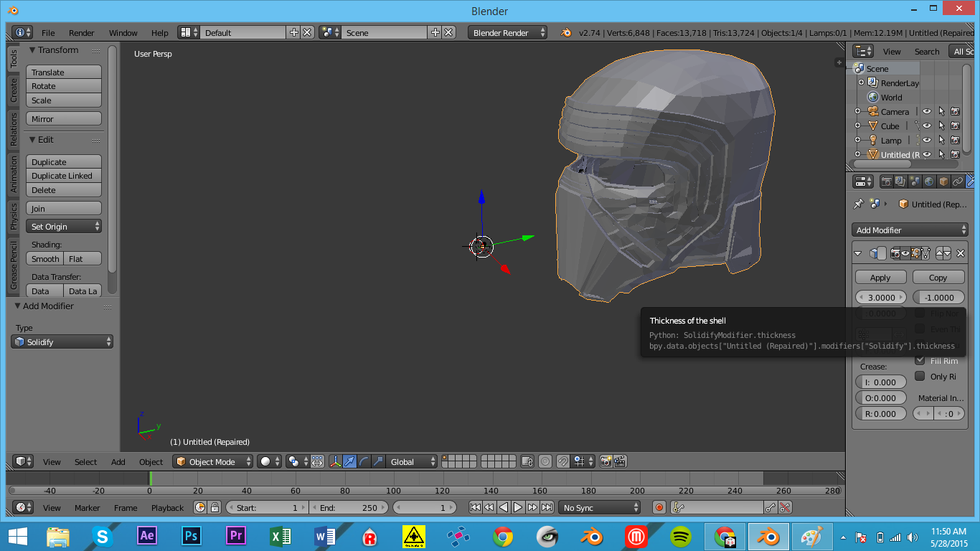Image resolution: width=980 pixels, height=551 pixels.
Task: Open the File menu
Action: (x=48, y=32)
